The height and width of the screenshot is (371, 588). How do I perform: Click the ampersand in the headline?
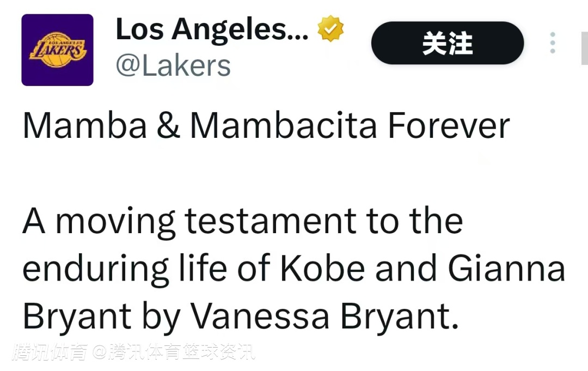(x=168, y=125)
